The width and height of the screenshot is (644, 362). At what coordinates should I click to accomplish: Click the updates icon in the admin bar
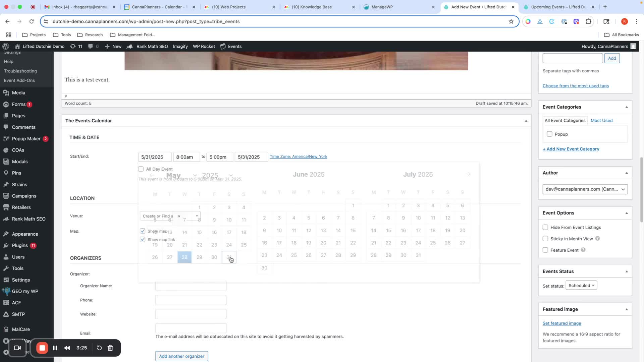point(73,47)
